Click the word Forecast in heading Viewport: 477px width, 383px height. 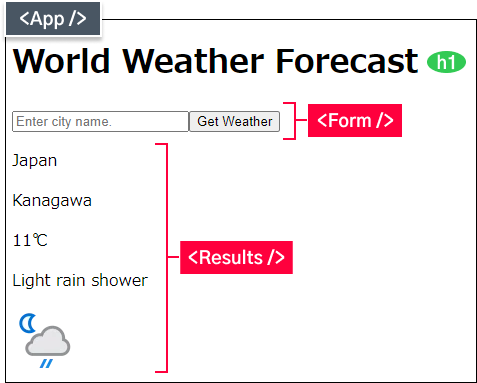tap(347, 61)
